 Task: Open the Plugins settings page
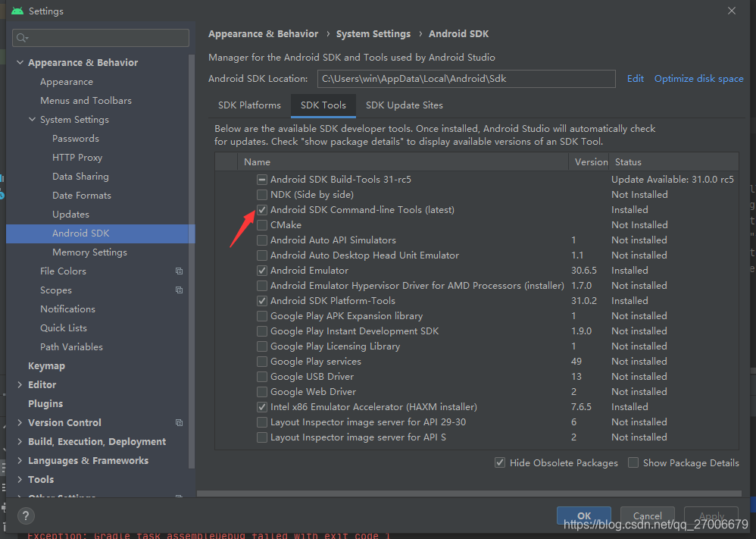pos(45,404)
